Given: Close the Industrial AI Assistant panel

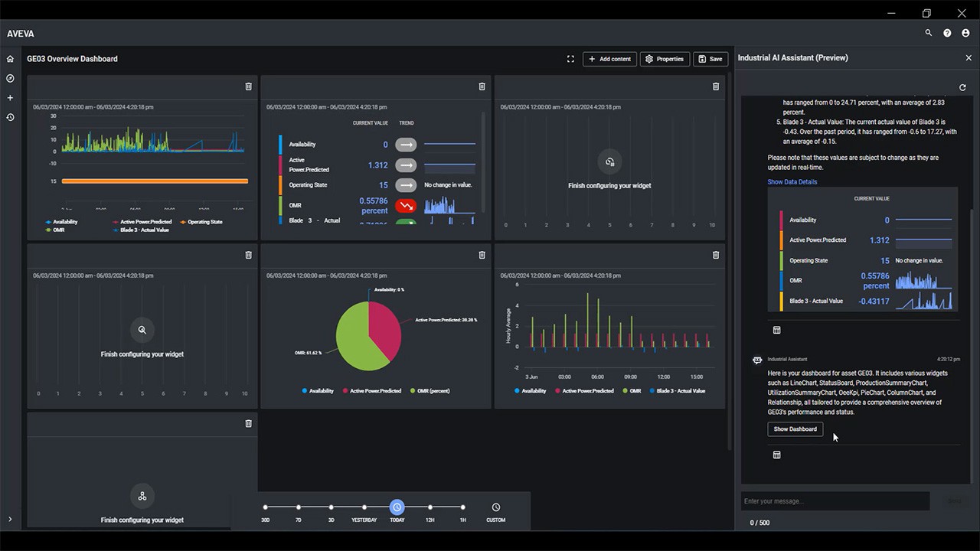Looking at the screenshot, I should 969,58.
